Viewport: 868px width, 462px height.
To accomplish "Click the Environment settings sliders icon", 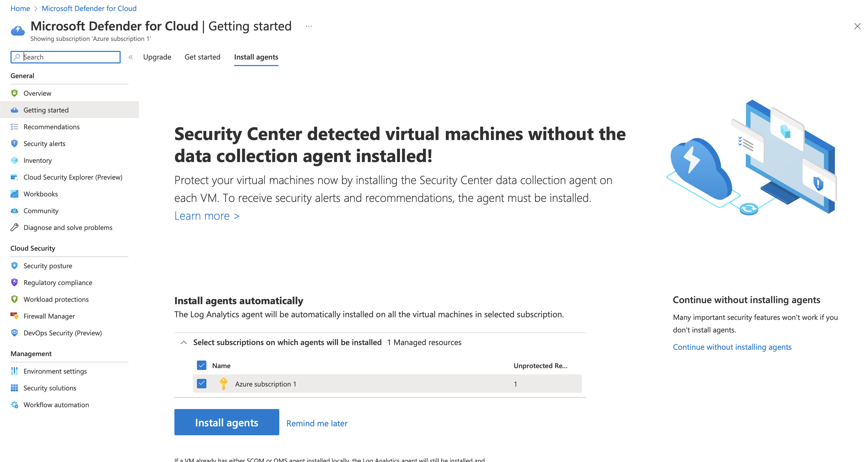I will (14, 371).
